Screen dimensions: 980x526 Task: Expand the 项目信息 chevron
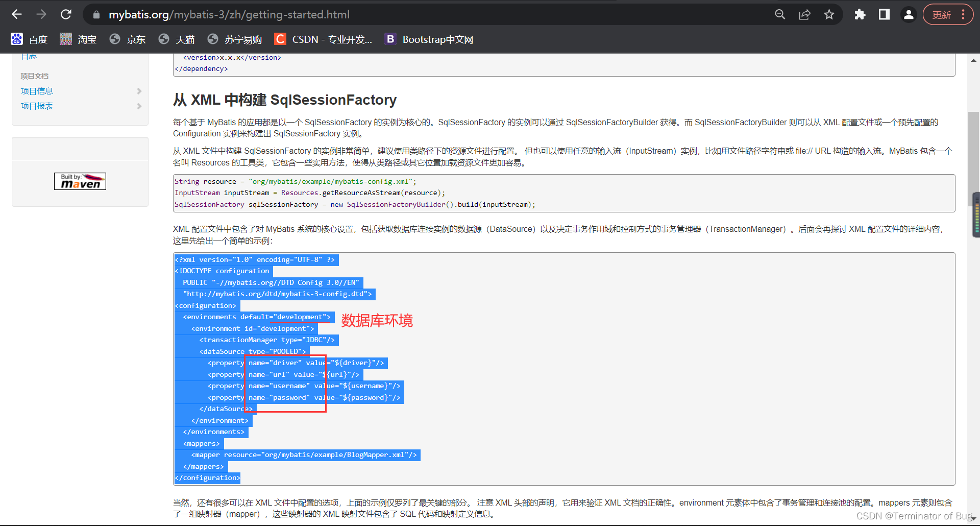(x=139, y=91)
